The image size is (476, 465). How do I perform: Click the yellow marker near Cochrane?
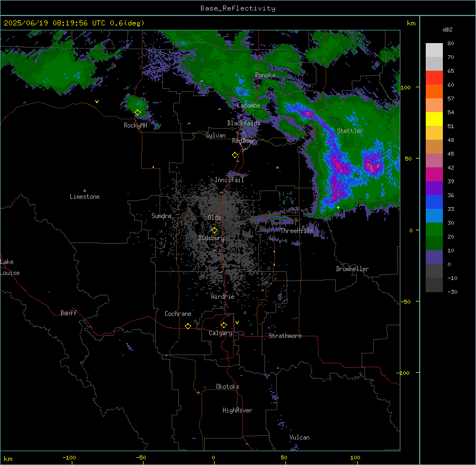[188, 326]
